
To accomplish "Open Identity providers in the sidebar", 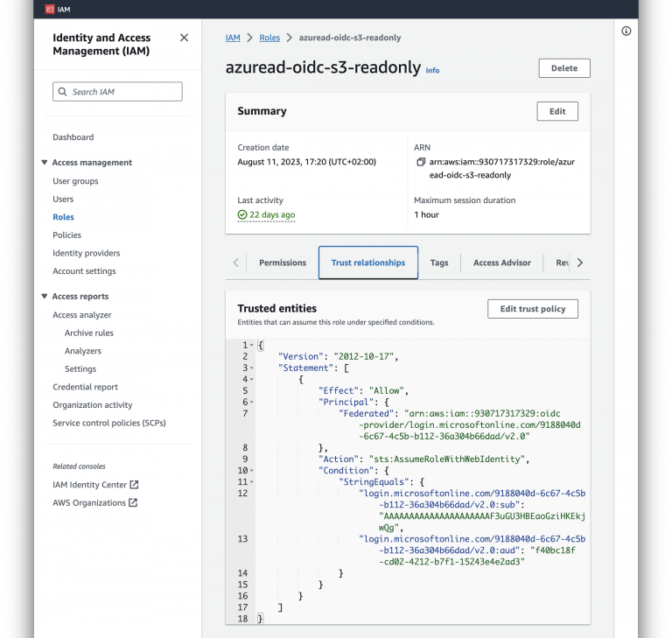I will point(87,253).
